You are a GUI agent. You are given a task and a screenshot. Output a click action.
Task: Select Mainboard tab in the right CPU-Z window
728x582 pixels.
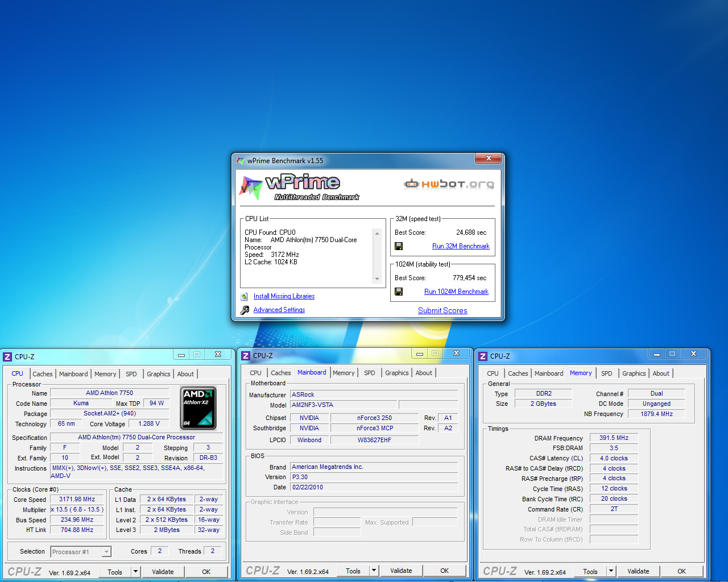(x=549, y=373)
